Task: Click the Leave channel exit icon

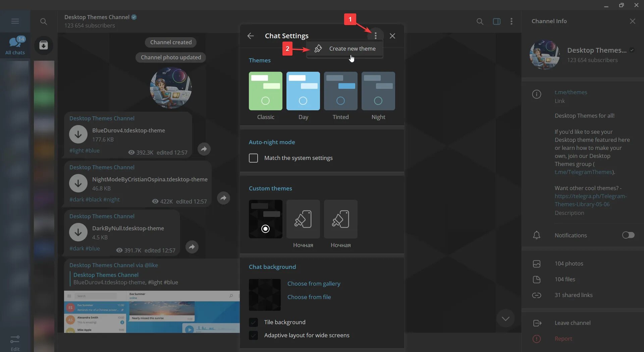Action: [537, 323]
